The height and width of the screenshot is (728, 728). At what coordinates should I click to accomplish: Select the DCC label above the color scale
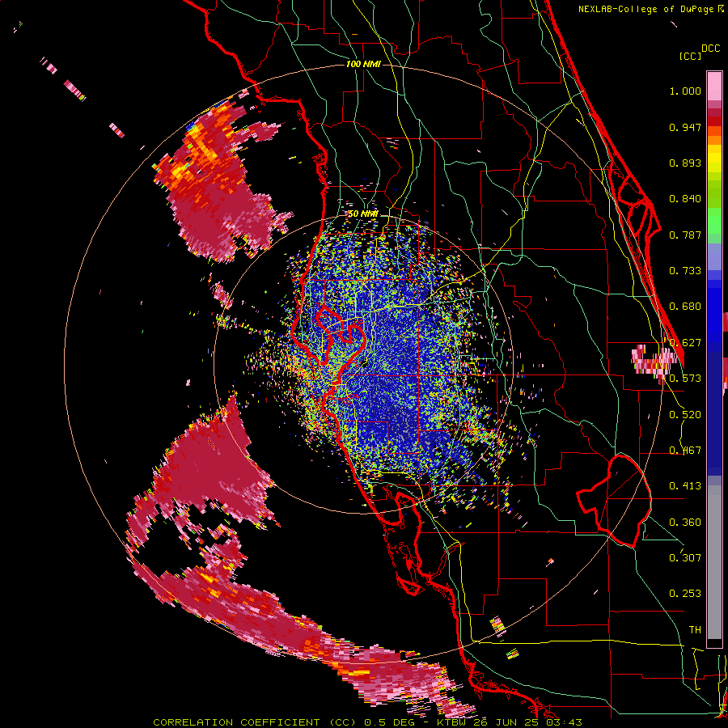pyautogui.click(x=710, y=49)
